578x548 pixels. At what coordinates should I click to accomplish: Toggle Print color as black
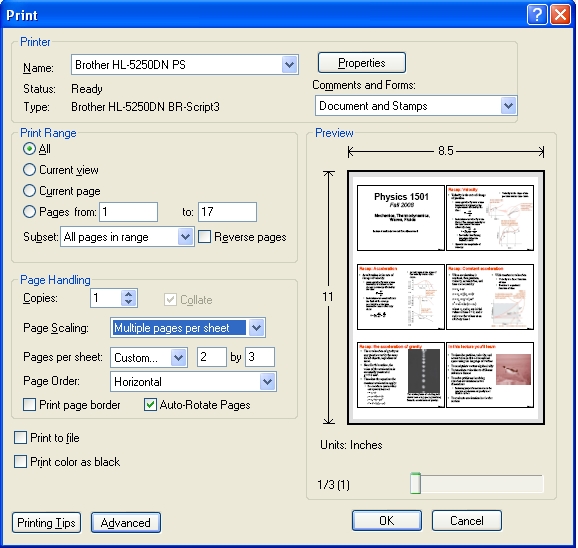click(x=20, y=461)
